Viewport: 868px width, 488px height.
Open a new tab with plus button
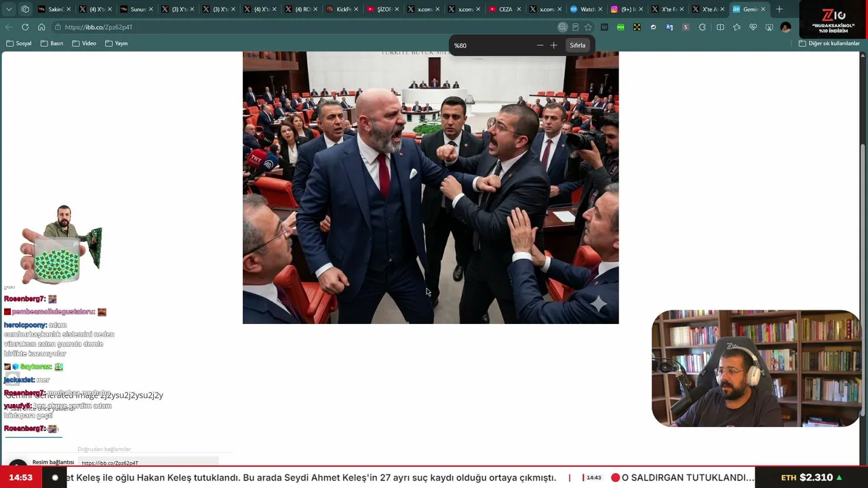[779, 9]
